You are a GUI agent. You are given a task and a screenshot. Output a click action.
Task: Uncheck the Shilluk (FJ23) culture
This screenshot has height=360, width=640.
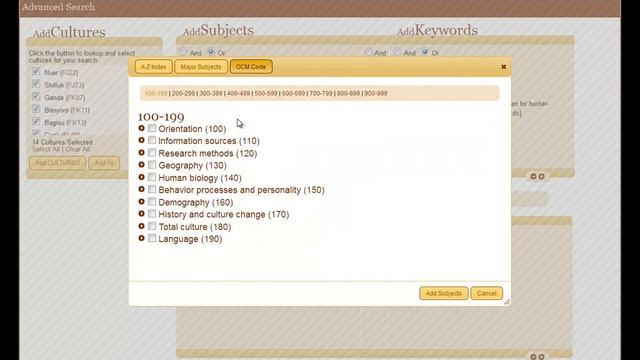[36, 84]
